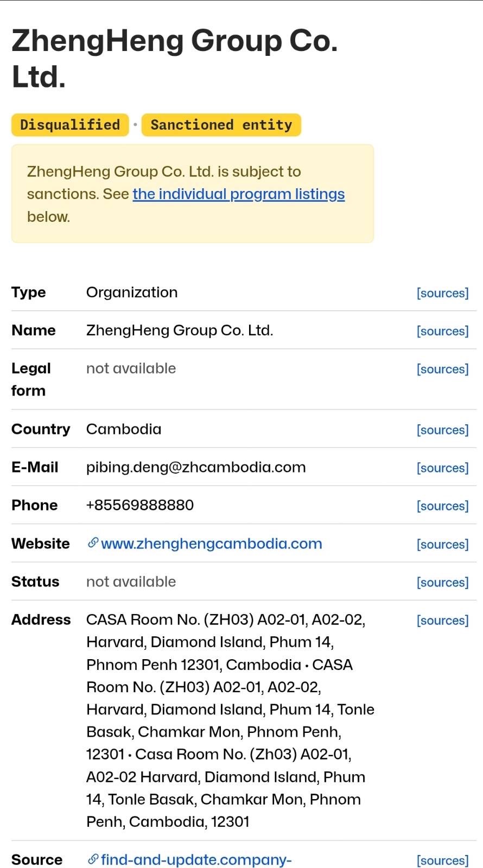The height and width of the screenshot is (868, 483).
Task: View sources for the Website row
Action: coord(442,544)
